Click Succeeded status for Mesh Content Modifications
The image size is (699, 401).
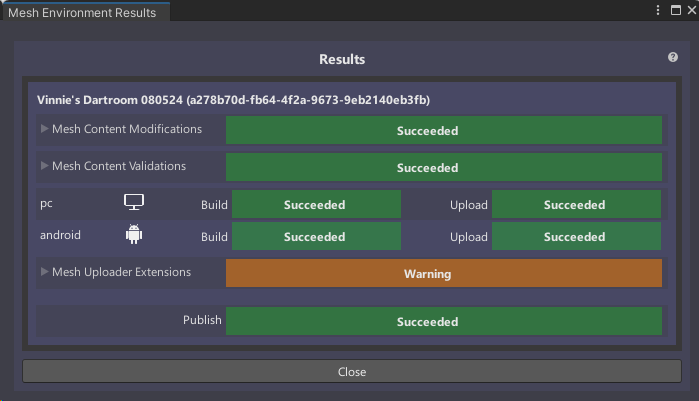coord(444,130)
